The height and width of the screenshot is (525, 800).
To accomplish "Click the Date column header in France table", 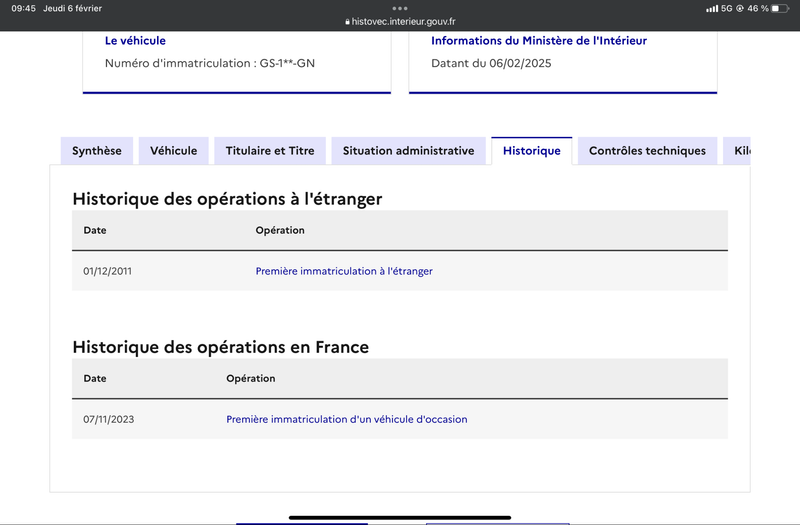I will (95, 378).
